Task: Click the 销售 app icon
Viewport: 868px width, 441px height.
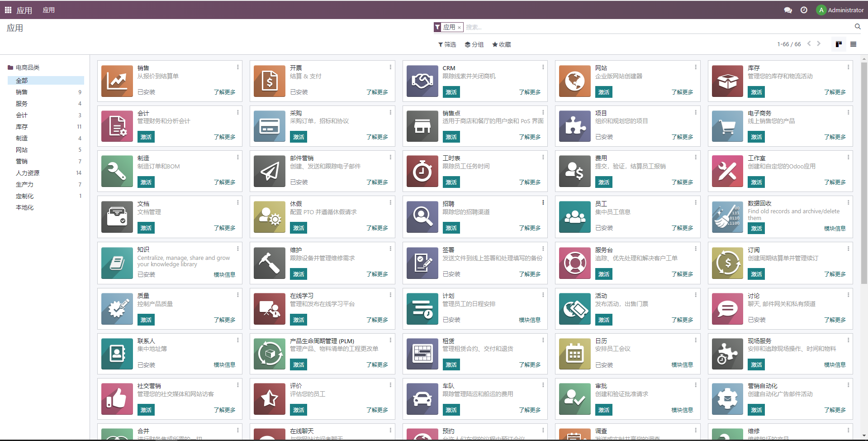Action: (x=117, y=81)
